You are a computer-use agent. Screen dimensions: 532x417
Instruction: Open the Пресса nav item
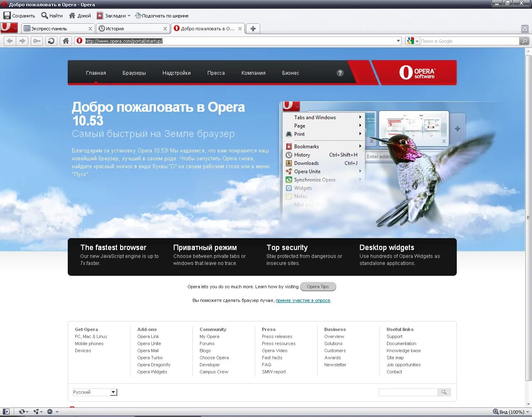(x=216, y=73)
